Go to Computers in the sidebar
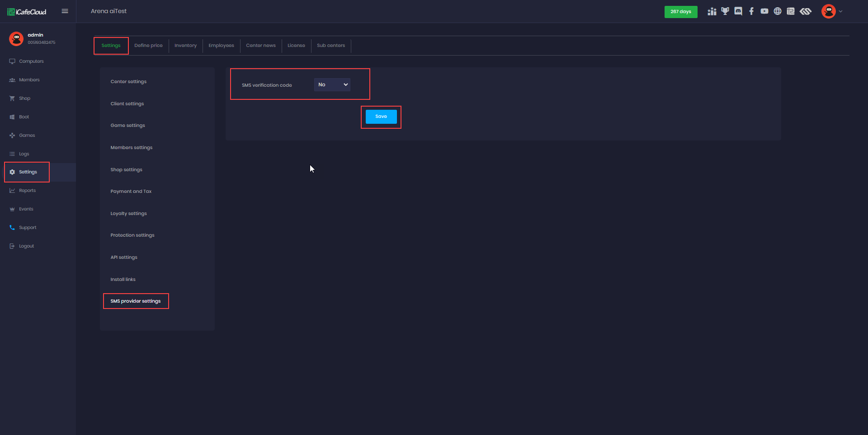 31,61
